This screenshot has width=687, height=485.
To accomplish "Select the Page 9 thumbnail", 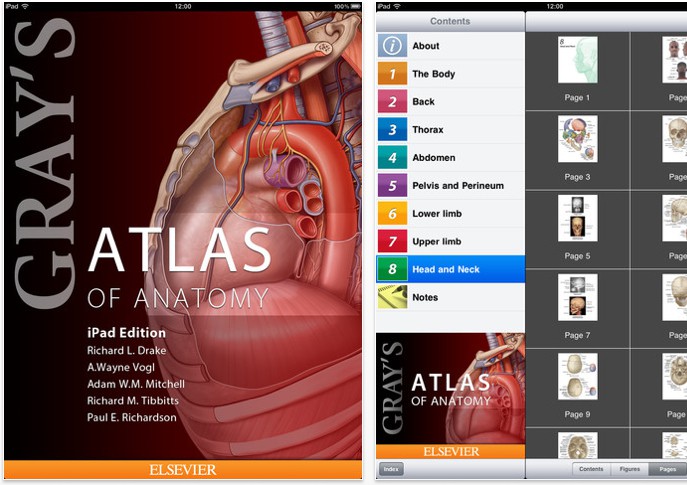I will point(577,377).
